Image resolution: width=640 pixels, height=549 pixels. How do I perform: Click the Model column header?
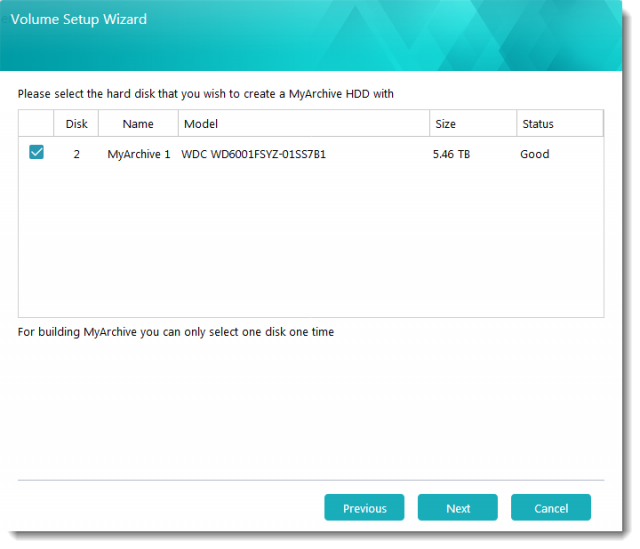(201, 124)
